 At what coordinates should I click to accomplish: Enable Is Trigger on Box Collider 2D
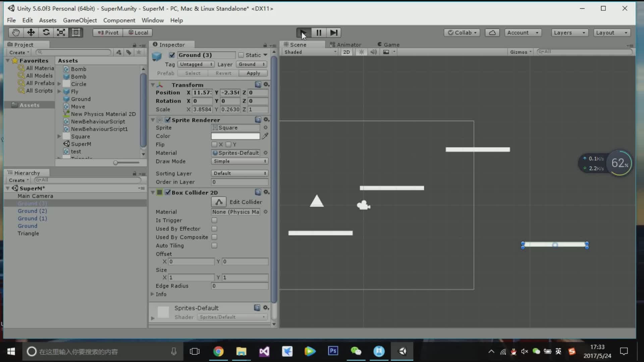[215, 220]
